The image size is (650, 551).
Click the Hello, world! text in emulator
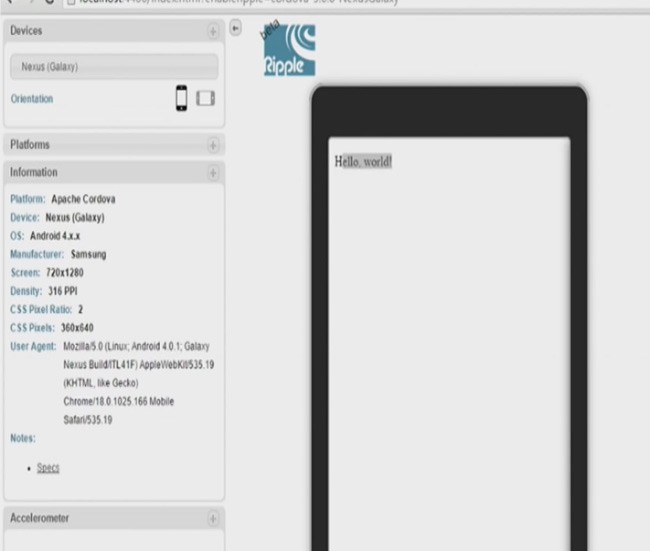(x=363, y=161)
